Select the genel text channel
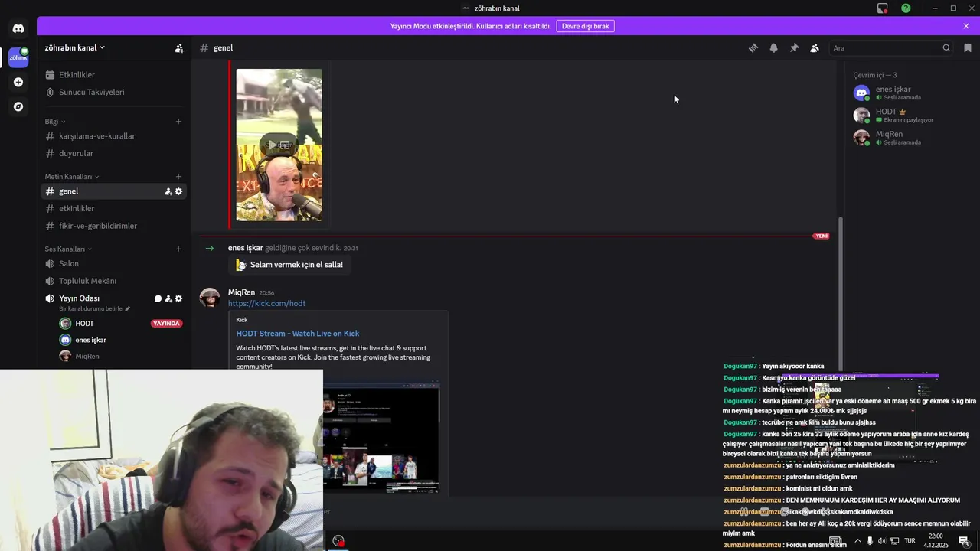Screen dimensions: 980x551 click(113, 191)
